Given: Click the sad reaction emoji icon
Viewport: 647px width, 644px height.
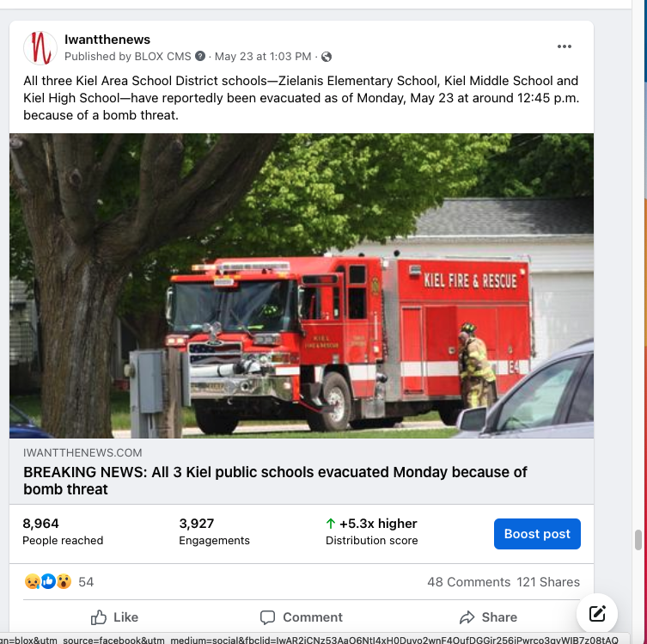Looking at the screenshot, I should (x=32, y=582).
